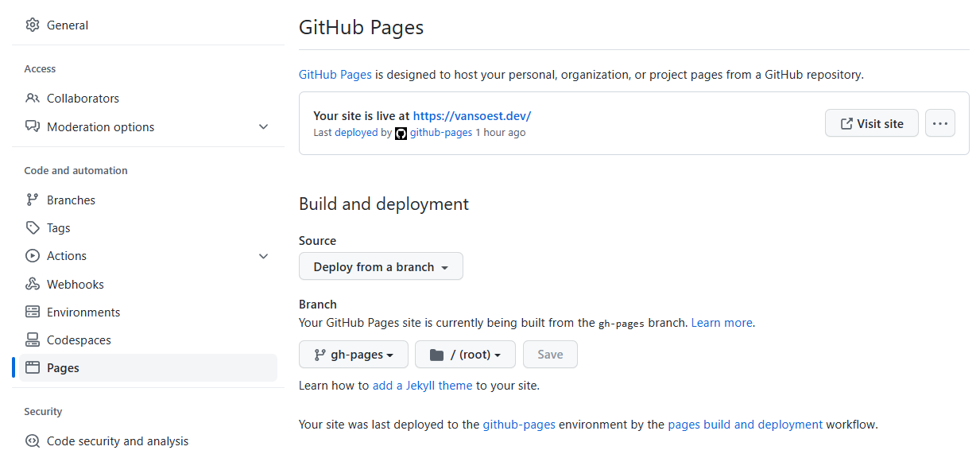This screenshot has height=458, width=980.
Task: Click the Pages folder icon in sidebar
Action: point(33,367)
